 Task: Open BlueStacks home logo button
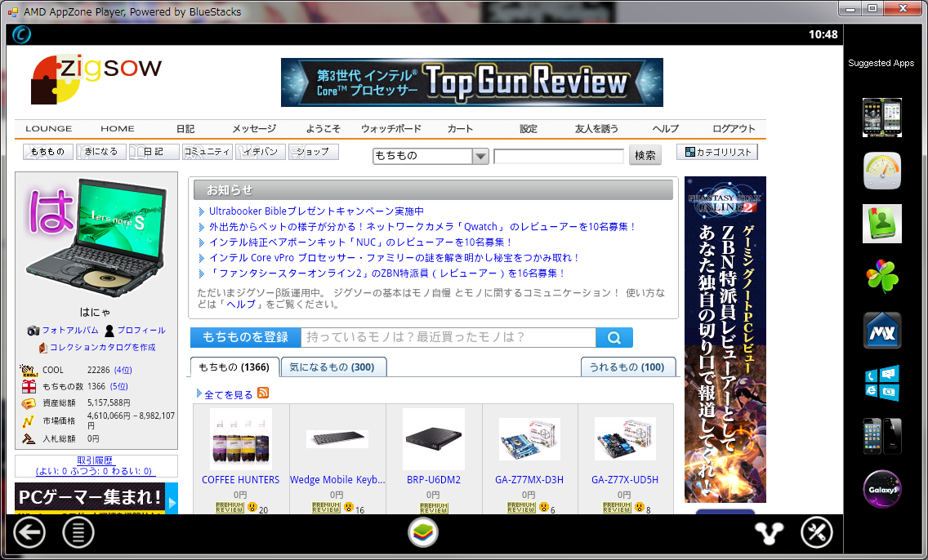(x=423, y=532)
